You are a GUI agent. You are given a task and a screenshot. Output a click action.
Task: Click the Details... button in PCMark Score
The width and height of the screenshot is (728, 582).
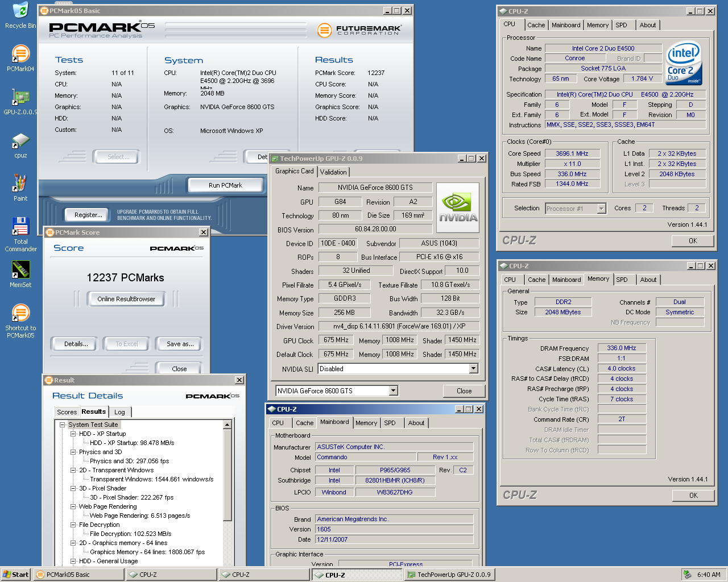[76, 344]
